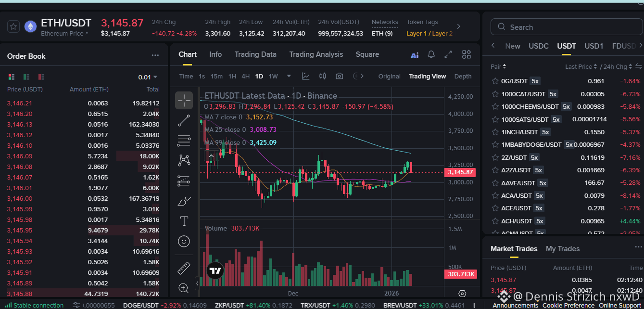Open more time intervals dropdown arrow
Viewport: 644px width, 309px height.
(x=289, y=76)
